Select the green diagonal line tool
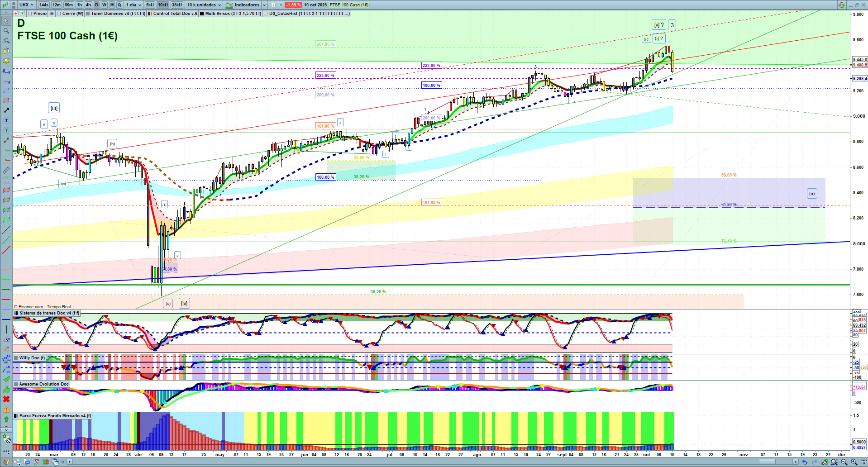Viewport: 868px width, 467px height. pyautogui.click(x=6, y=240)
